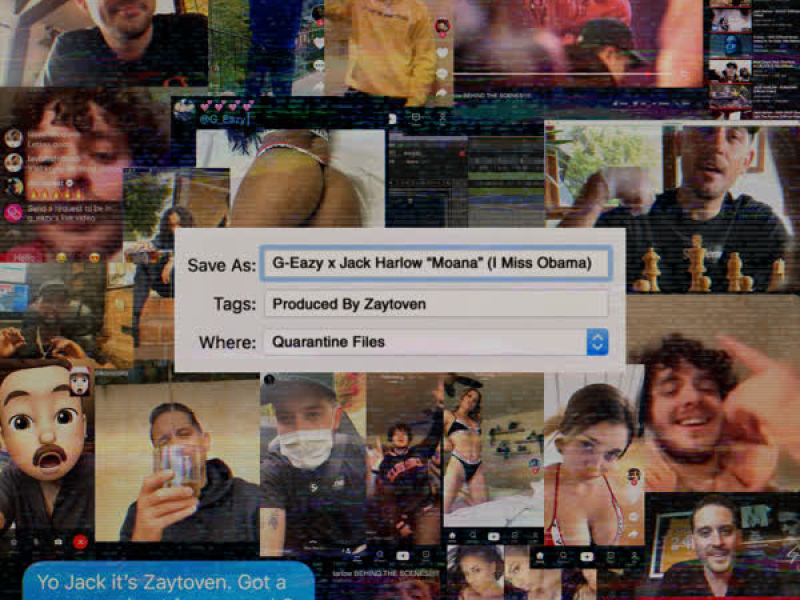
Task: Tap the home icon under the red bikini video
Action: 541,556
